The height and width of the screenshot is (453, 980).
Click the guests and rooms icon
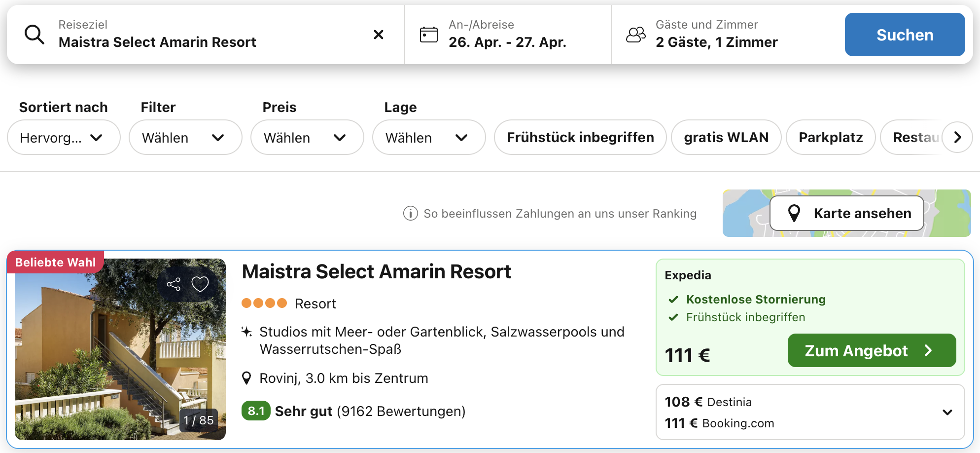[635, 35]
